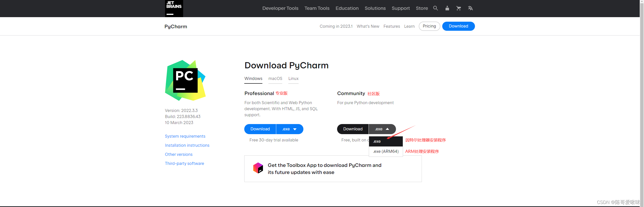The height and width of the screenshot is (207, 644).
Task: Open Education menu
Action: tap(347, 8)
